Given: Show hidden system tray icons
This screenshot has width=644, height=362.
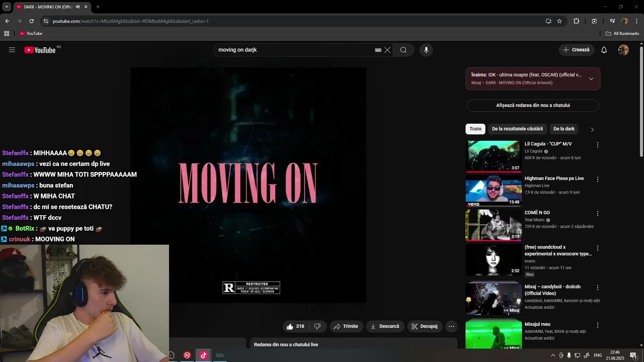Looking at the screenshot, I should pyautogui.click(x=553, y=355).
